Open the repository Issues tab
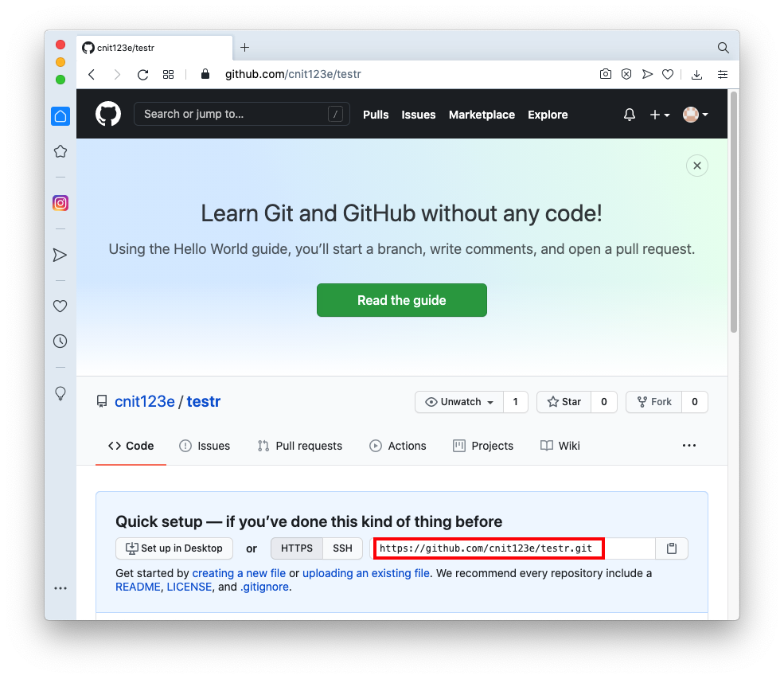The height and width of the screenshot is (679, 784). click(205, 446)
